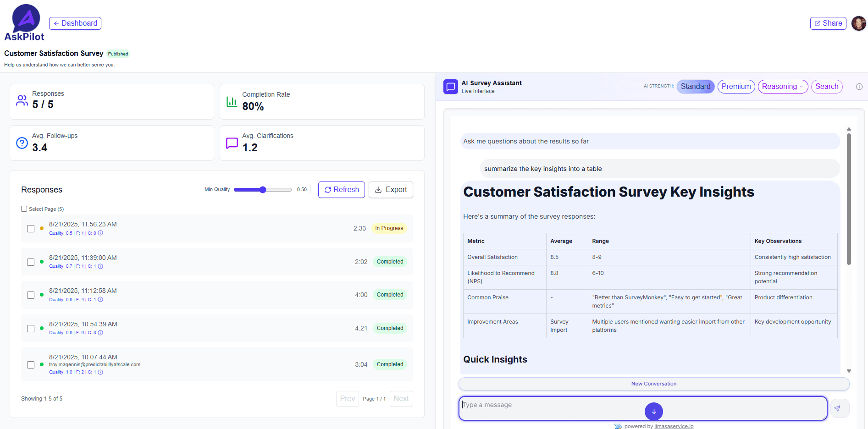Adjust the Min Quality slider
The image size is (868, 429).
tap(262, 189)
